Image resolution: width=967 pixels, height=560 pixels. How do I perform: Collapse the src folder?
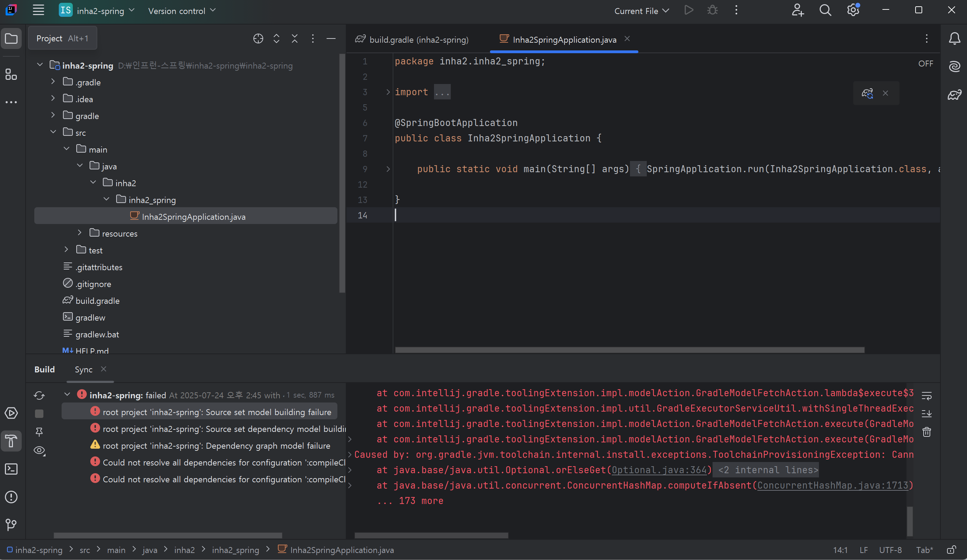coord(53,132)
